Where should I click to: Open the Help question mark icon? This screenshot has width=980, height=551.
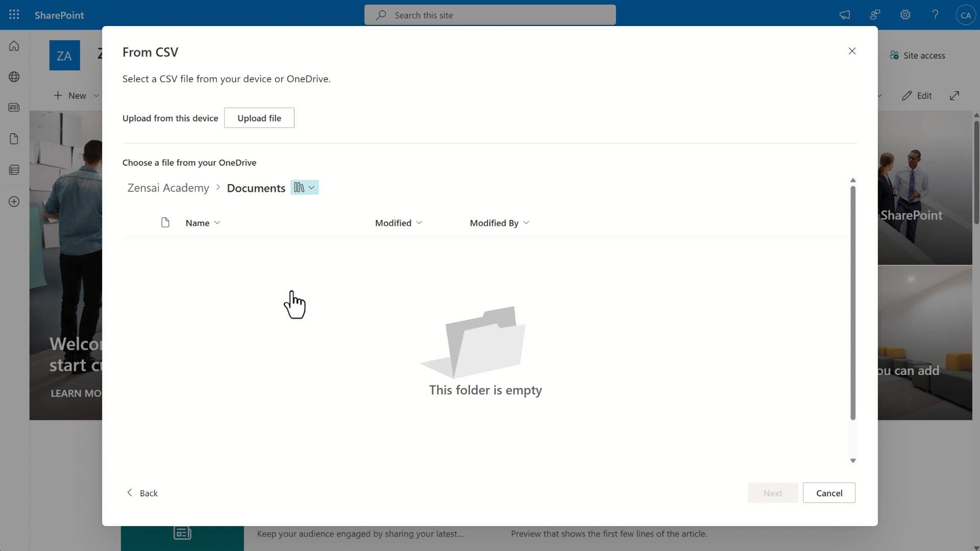pos(935,15)
